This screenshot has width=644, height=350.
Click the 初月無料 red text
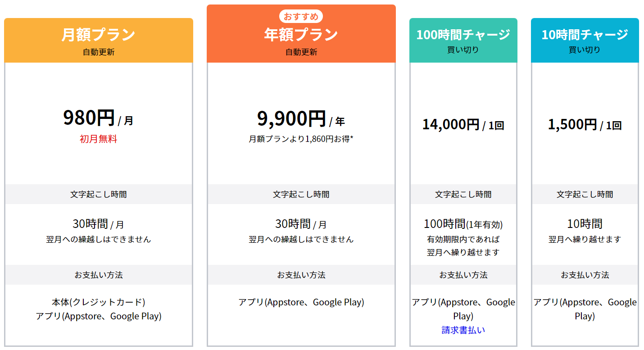click(x=99, y=139)
